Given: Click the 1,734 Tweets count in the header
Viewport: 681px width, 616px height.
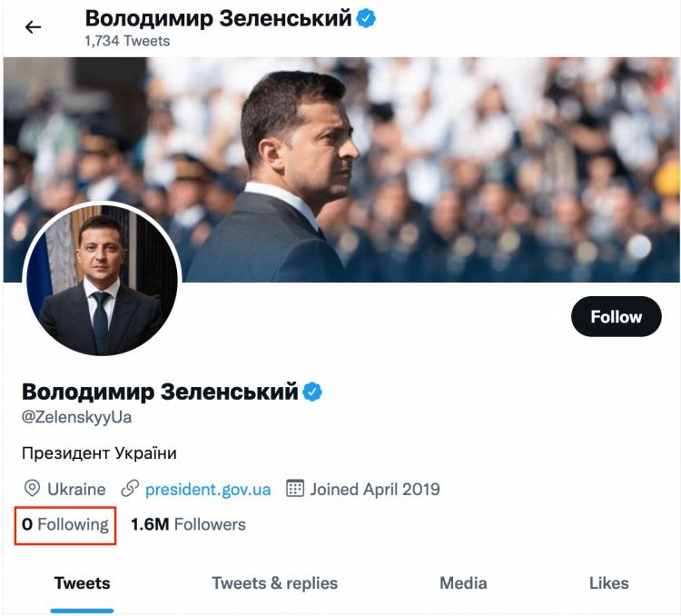Looking at the screenshot, I should [x=127, y=41].
